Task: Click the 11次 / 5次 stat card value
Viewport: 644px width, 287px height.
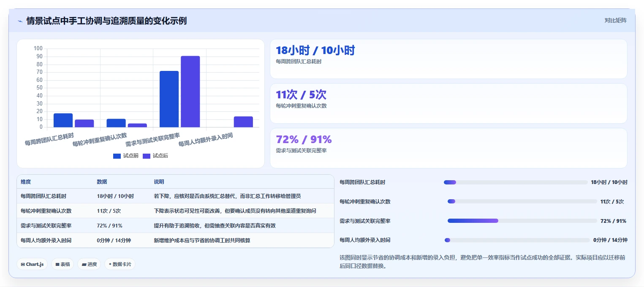Action: point(301,95)
